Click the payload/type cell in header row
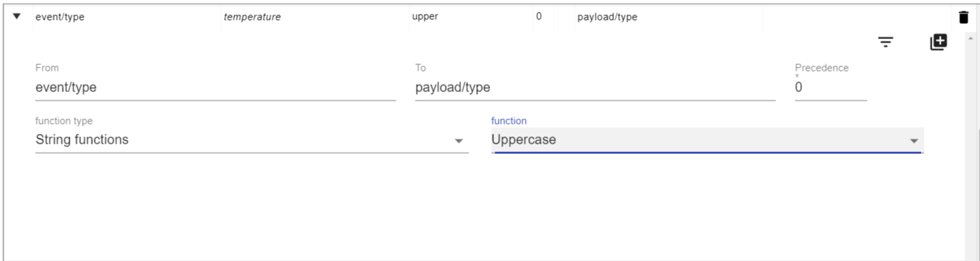980x261 pixels. pos(607,17)
